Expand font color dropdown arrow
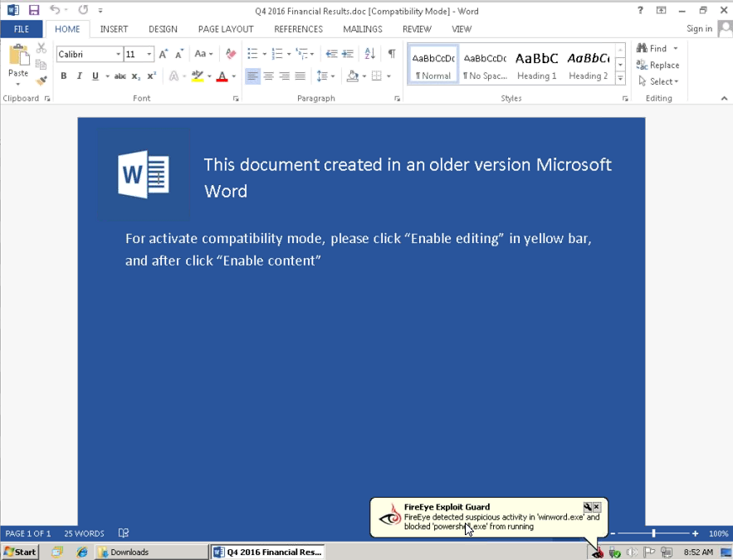The height and width of the screenshot is (560, 733). [234, 76]
